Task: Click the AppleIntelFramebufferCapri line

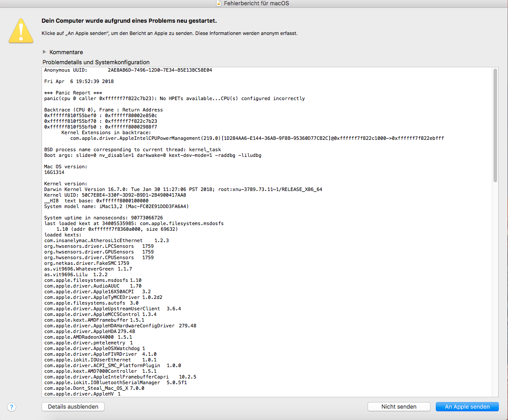Action: coord(120,377)
